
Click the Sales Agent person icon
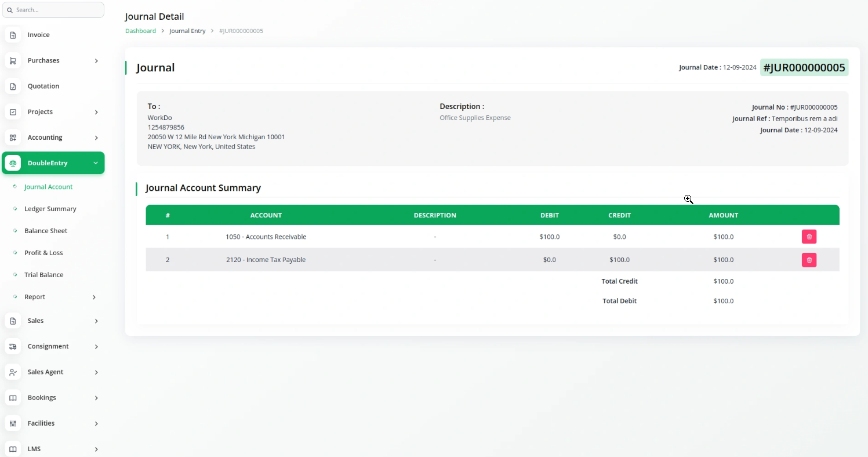(x=13, y=372)
